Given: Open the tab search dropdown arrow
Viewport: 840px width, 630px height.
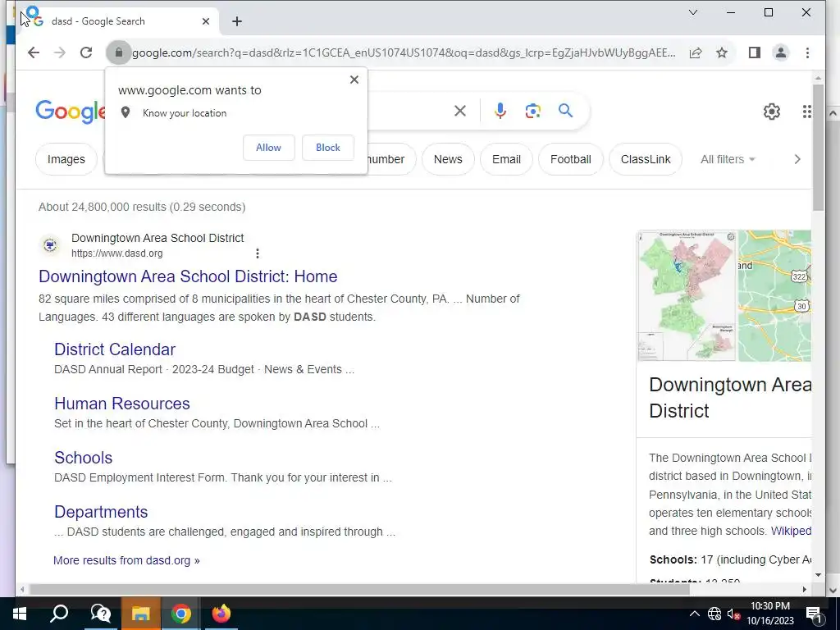Looking at the screenshot, I should pyautogui.click(x=692, y=12).
